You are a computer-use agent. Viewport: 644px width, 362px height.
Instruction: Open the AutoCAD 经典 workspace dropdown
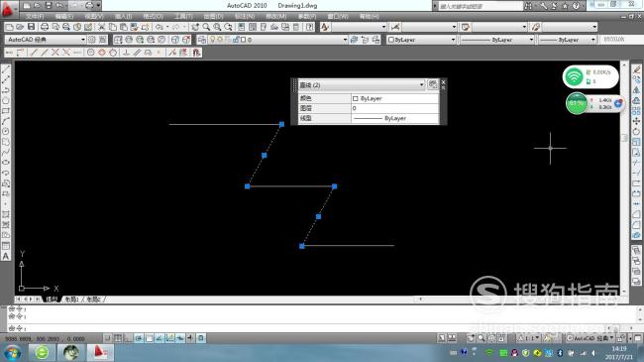tap(46, 40)
